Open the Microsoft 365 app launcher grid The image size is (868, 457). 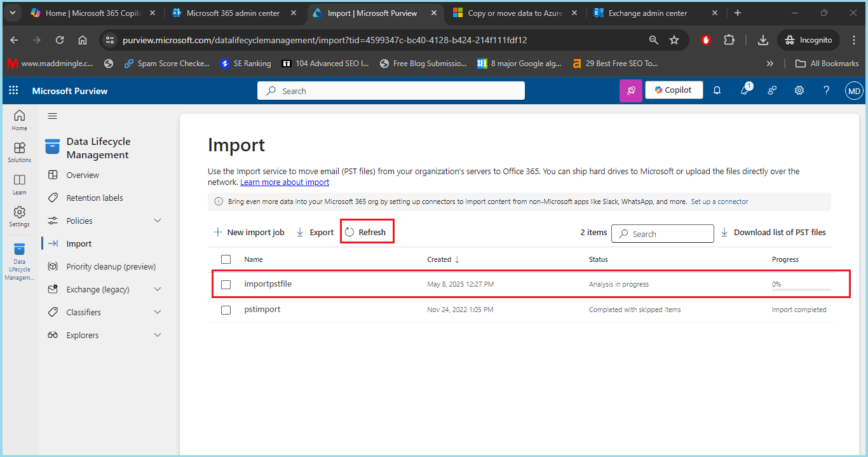pos(13,91)
